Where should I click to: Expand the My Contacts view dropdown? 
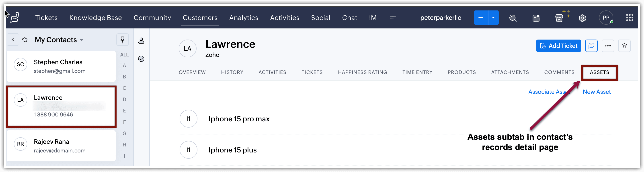[82, 40]
